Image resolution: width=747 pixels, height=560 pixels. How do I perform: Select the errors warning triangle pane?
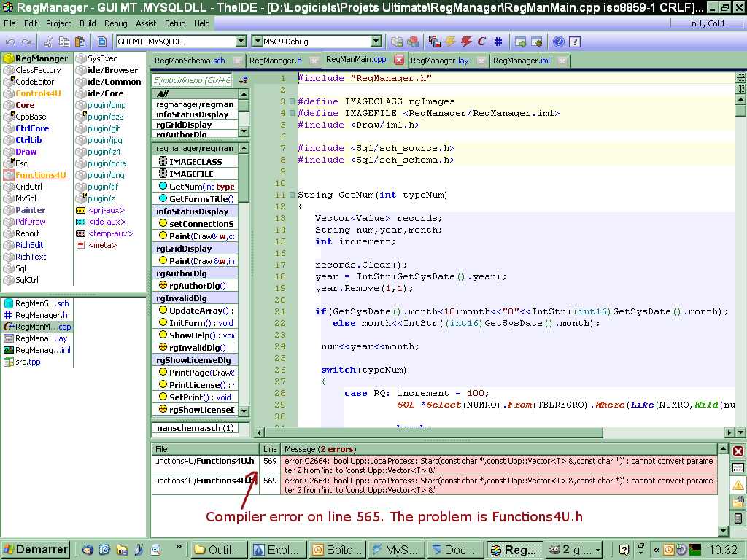click(738, 485)
